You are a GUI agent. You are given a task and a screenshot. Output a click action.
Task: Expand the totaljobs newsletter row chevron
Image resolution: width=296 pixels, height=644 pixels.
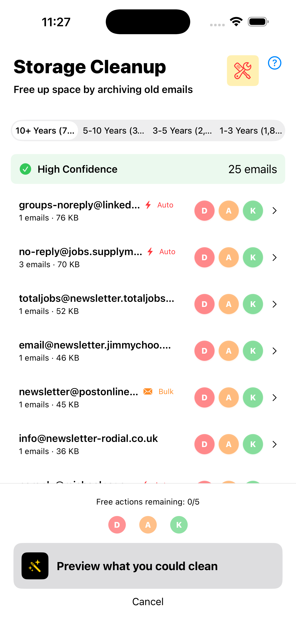[x=274, y=304]
